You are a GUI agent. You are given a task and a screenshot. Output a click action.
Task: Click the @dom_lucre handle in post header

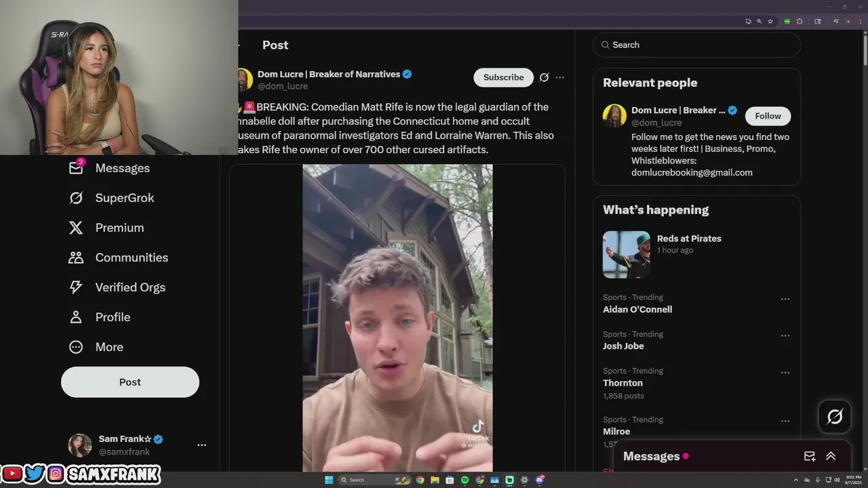[x=283, y=86]
